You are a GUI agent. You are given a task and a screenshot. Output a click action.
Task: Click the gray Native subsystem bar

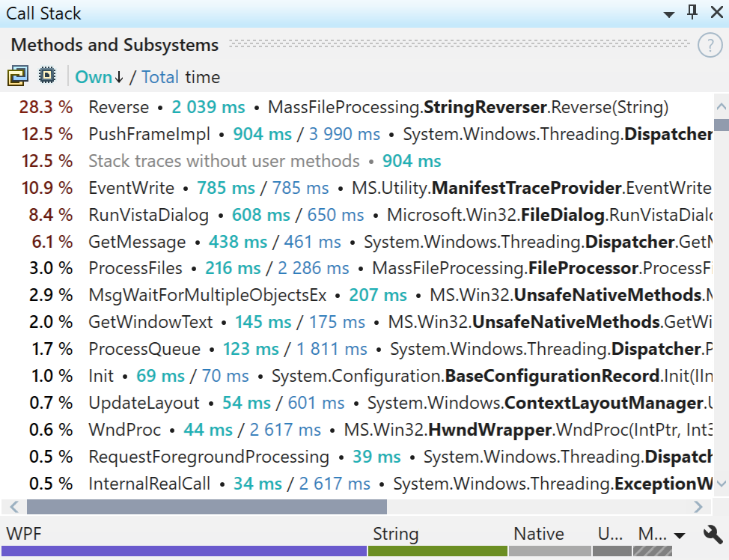point(550,551)
